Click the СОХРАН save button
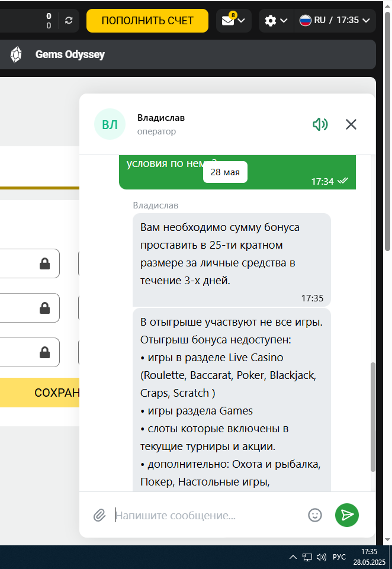 [x=40, y=393]
